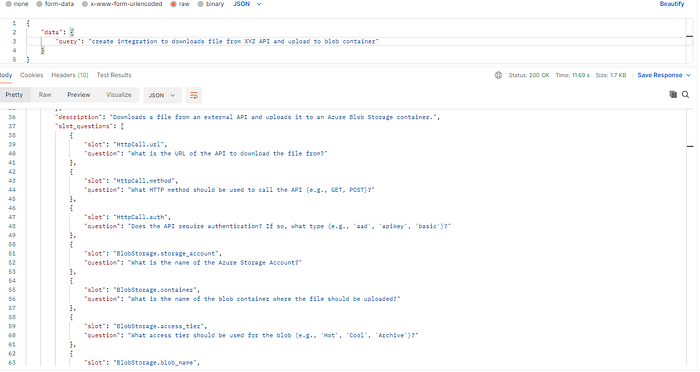700x372 pixels.
Task: Toggle the line wrap icon
Action: pyautogui.click(x=194, y=95)
